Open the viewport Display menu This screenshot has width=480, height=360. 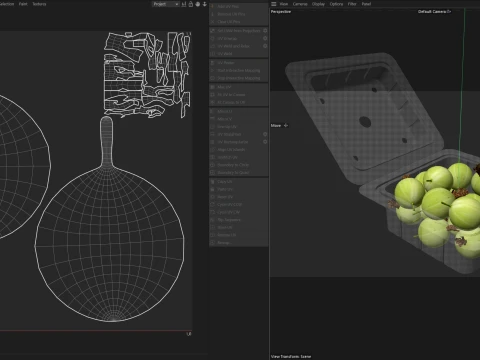(318, 4)
